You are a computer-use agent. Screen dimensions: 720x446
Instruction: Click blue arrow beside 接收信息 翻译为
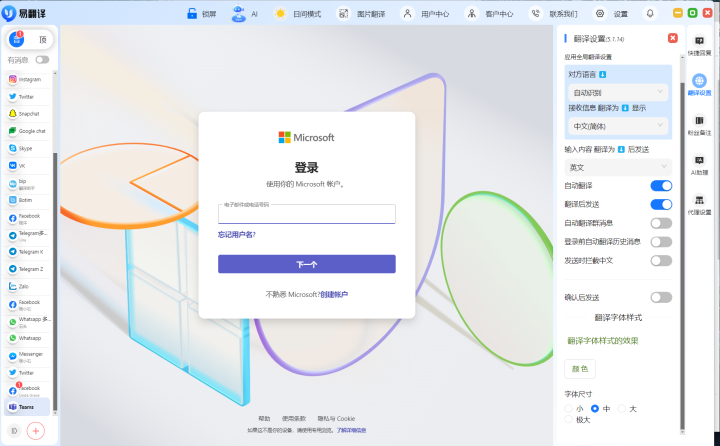pyautogui.click(x=625, y=108)
